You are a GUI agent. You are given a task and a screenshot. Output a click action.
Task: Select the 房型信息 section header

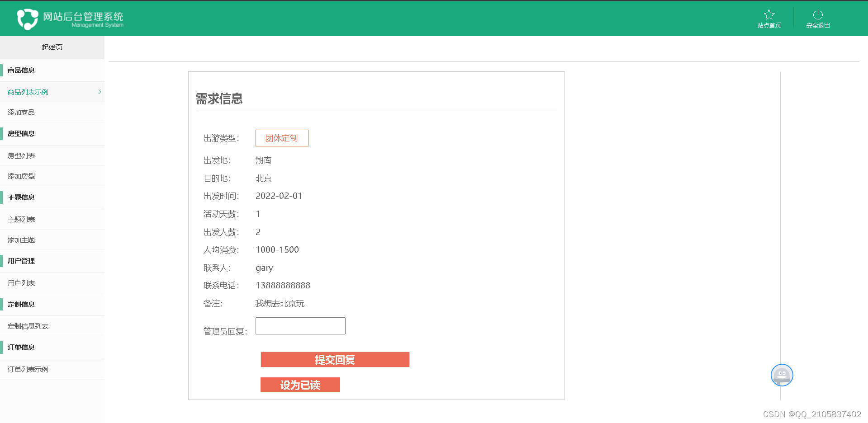21,134
